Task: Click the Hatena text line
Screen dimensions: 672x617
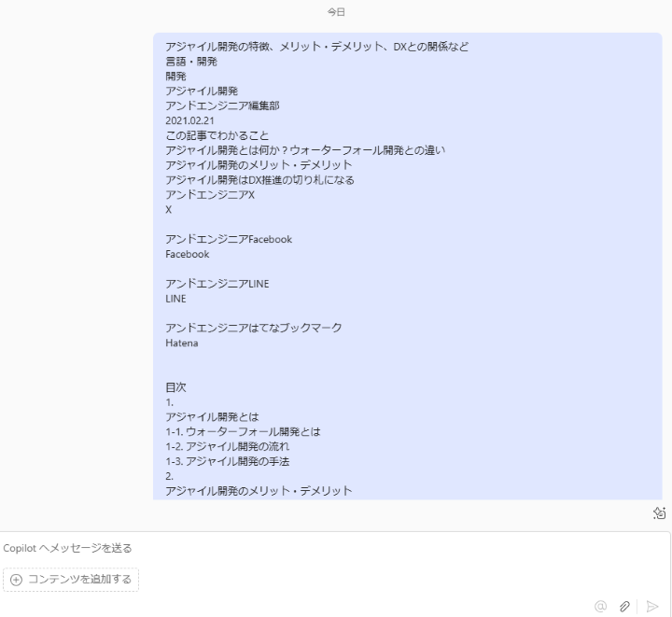Action: click(x=182, y=343)
